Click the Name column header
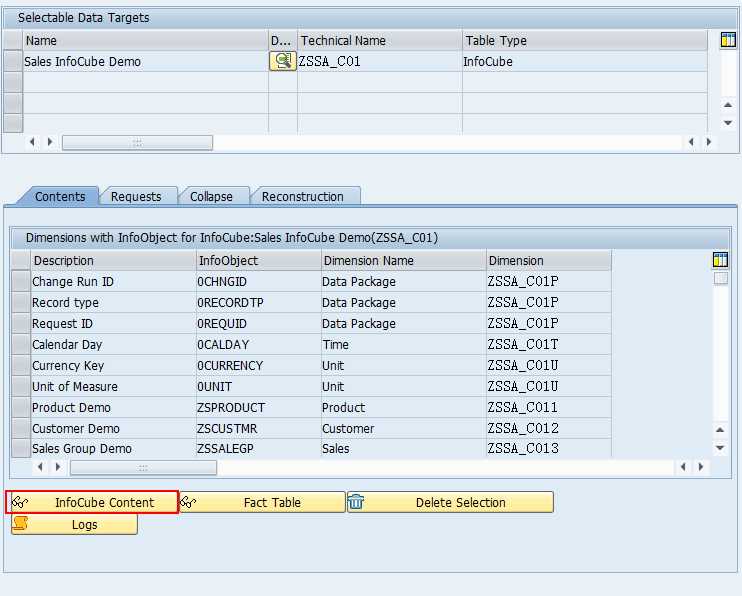The height and width of the screenshot is (596, 742). coord(145,41)
